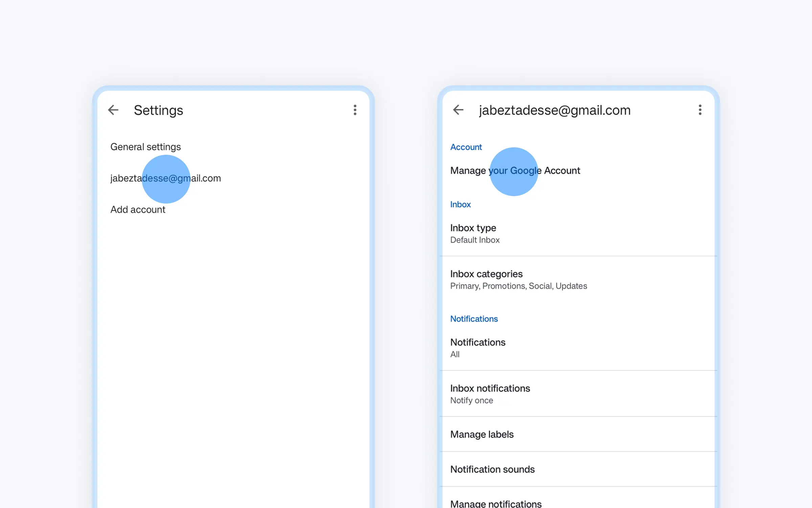This screenshot has height=508, width=812.
Task: Open General settings
Action: pos(233,147)
